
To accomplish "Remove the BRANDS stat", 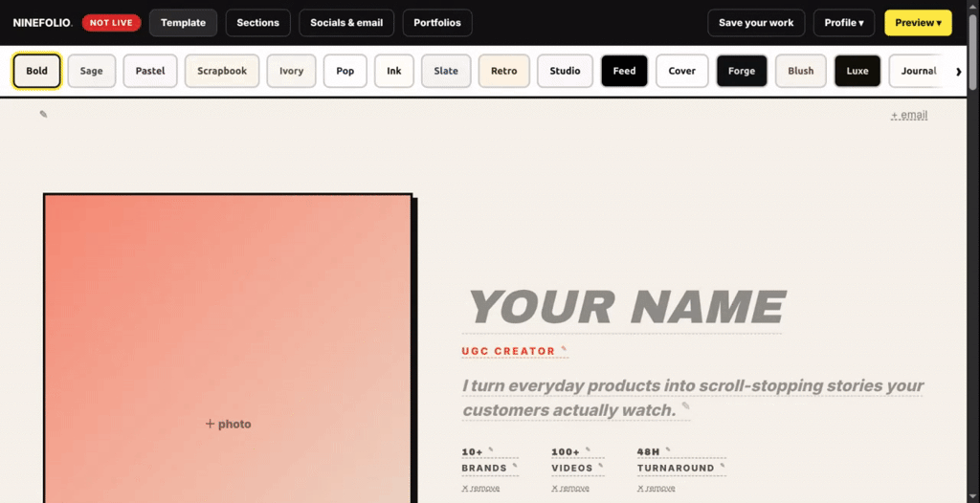I will (x=480, y=489).
